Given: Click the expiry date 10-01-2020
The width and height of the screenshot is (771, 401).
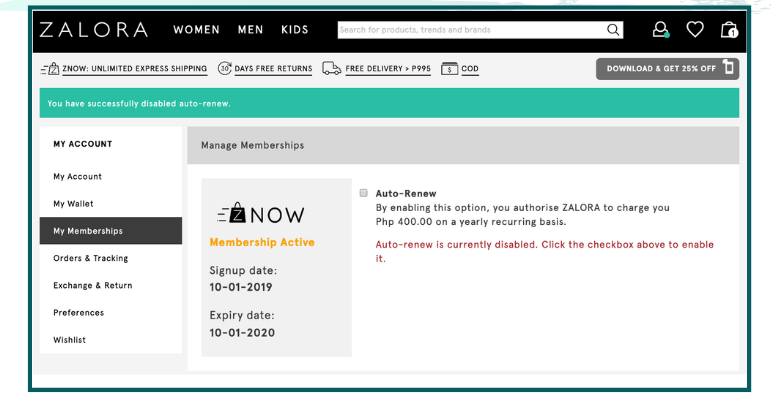Looking at the screenshot, I should tap(242, 333).
